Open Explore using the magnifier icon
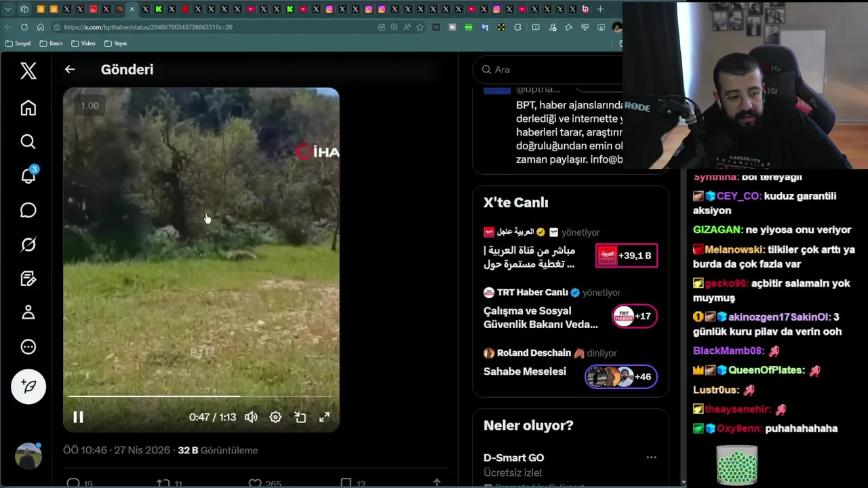This screenshot has width=868, height=488. point(28,141)
